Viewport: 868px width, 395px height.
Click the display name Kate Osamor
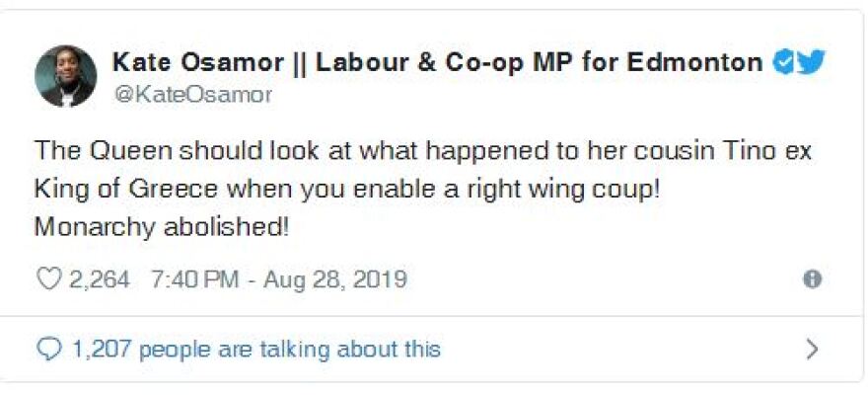[182, 62]
